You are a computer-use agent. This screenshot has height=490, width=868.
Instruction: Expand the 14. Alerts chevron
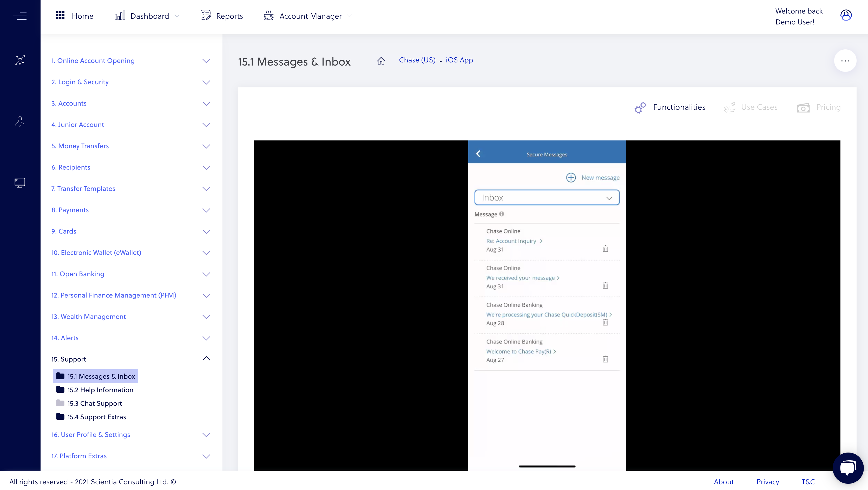[206, 338]
